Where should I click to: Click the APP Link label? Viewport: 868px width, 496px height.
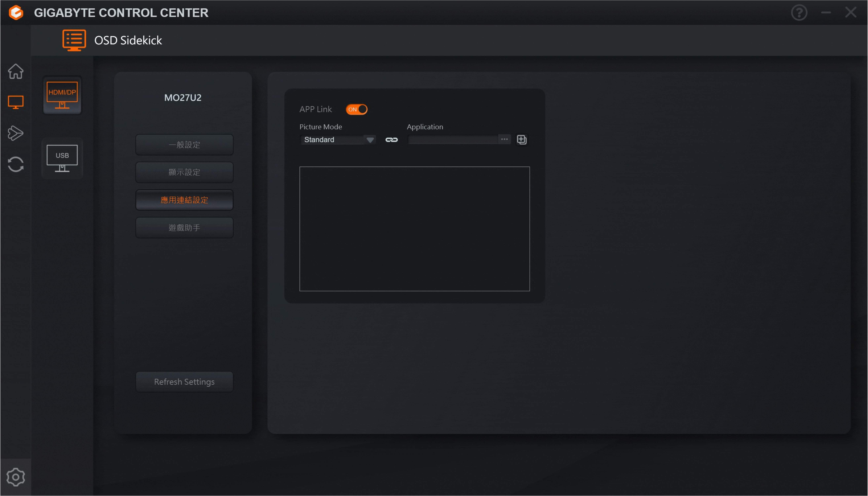pyautogui.click(x=315, y=109)
